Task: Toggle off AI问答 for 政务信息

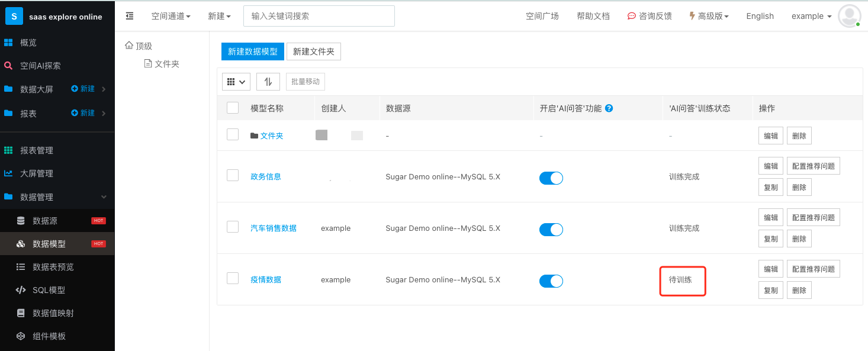Action: pos(551,178)
